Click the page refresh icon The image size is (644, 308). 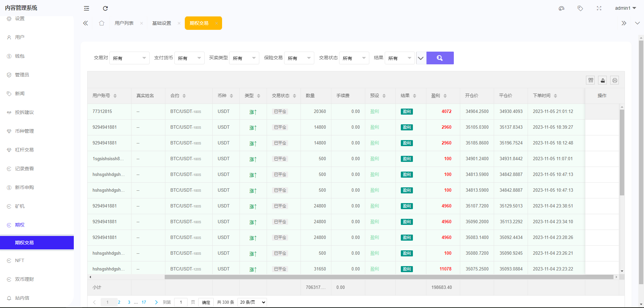[105, 8]
